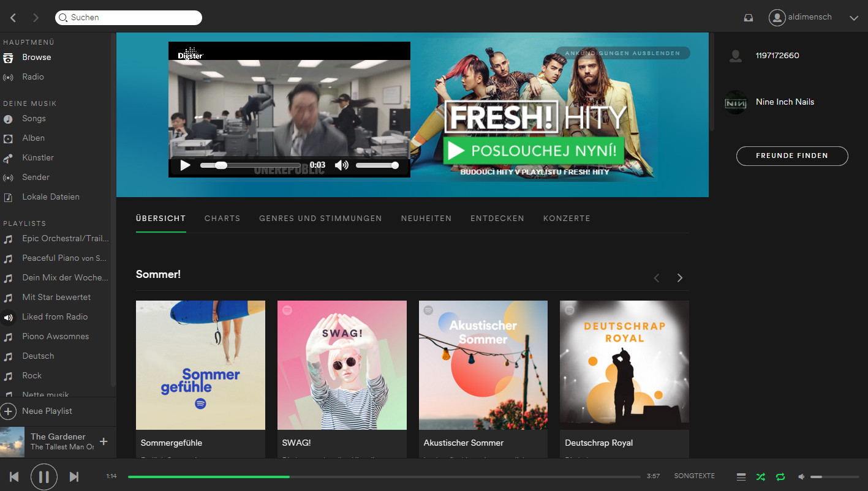The image size is (868, 491).
Task: Open the Browse sidebar icon
Action: [8, 58]
